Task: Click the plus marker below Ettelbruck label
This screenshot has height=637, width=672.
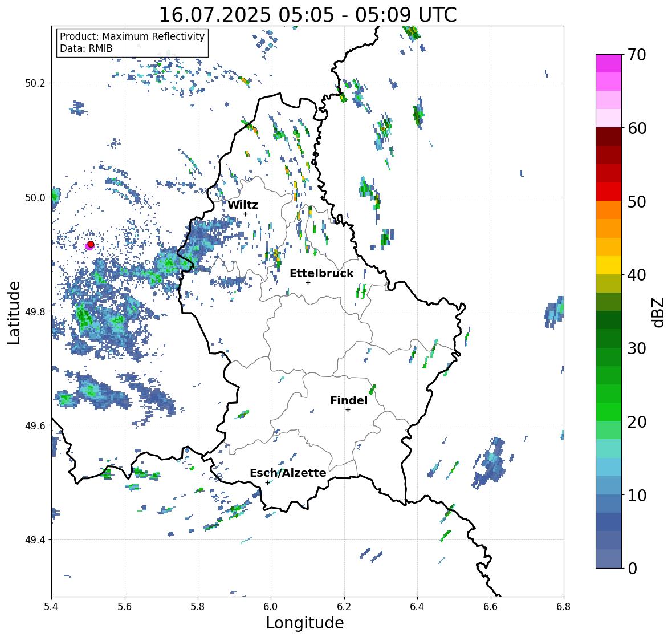Action: click(308, 282)
